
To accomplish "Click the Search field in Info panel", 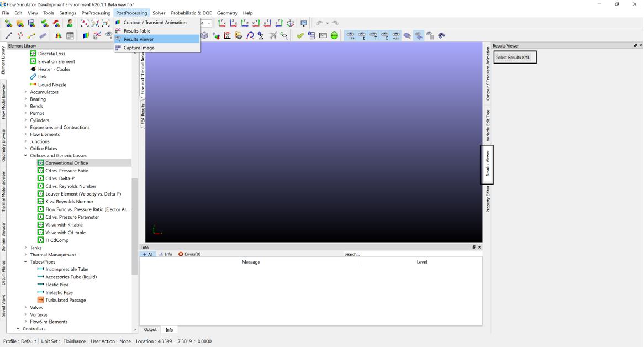I will tap(387, 254).
